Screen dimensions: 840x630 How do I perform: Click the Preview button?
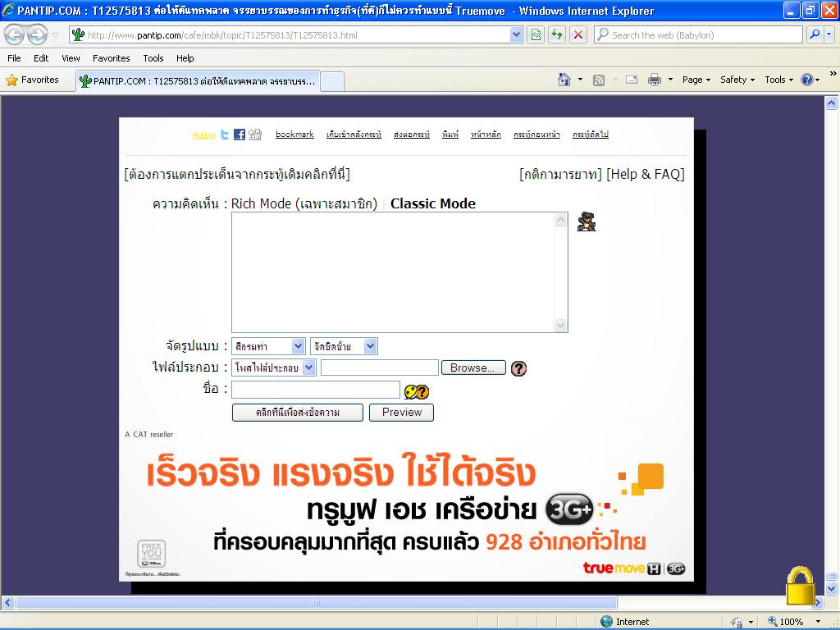point(402,413)
